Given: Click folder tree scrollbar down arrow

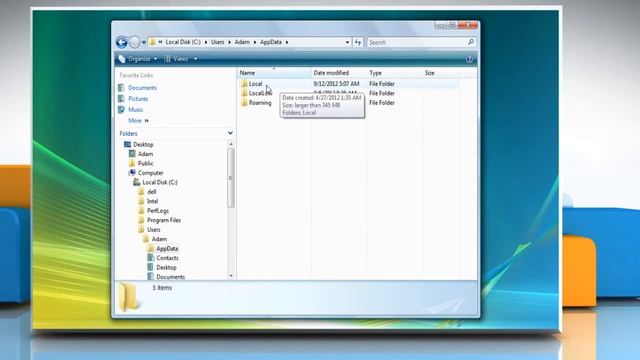Looking at the screenshot, I should click(231, 276).
